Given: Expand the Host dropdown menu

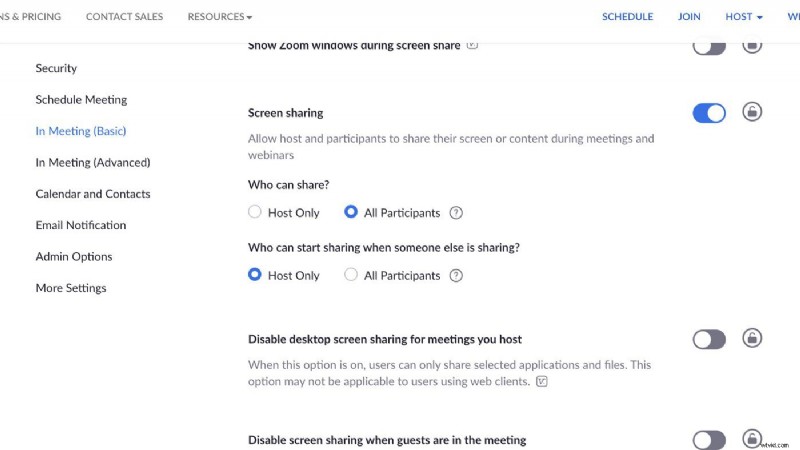Looking at the screenshot, I should pyautogui.click(x=744, y=17).
